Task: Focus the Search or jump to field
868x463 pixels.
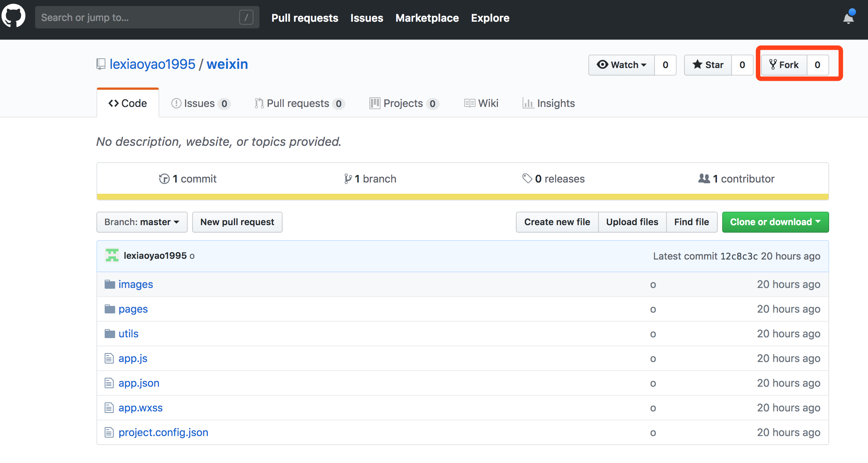Action: [147, 17]
